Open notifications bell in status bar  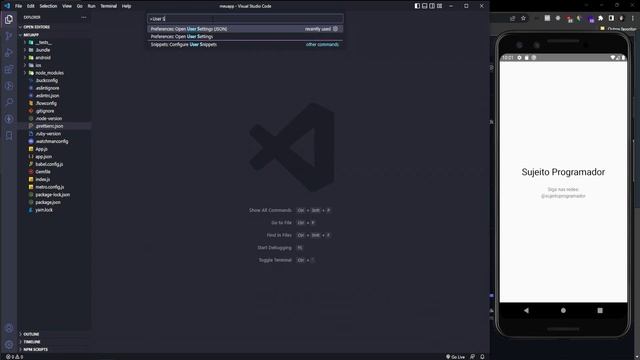482,357
